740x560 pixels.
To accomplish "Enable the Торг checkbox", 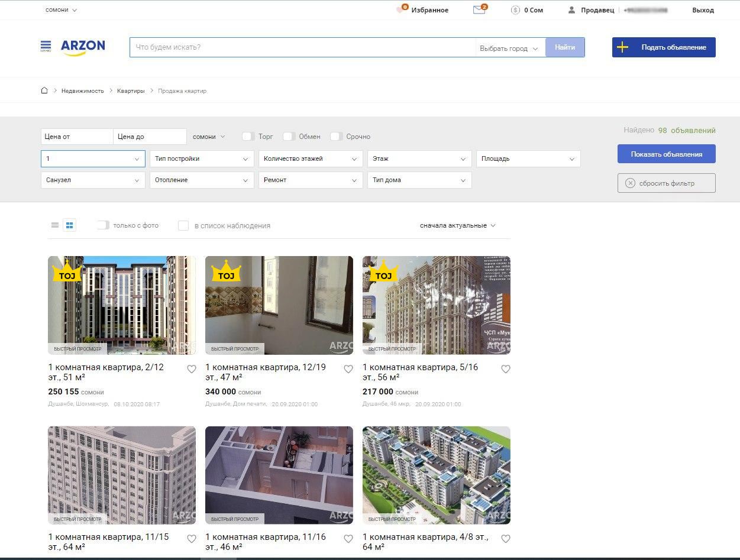I will click(x=248, y=137).
